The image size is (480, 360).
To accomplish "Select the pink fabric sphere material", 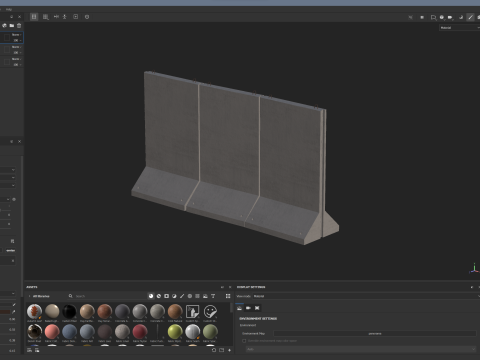I will pos(52,332).
